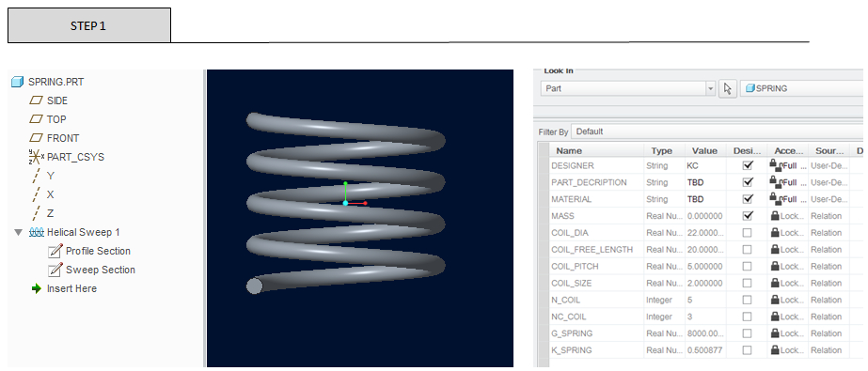Click the Source column header

829,150
